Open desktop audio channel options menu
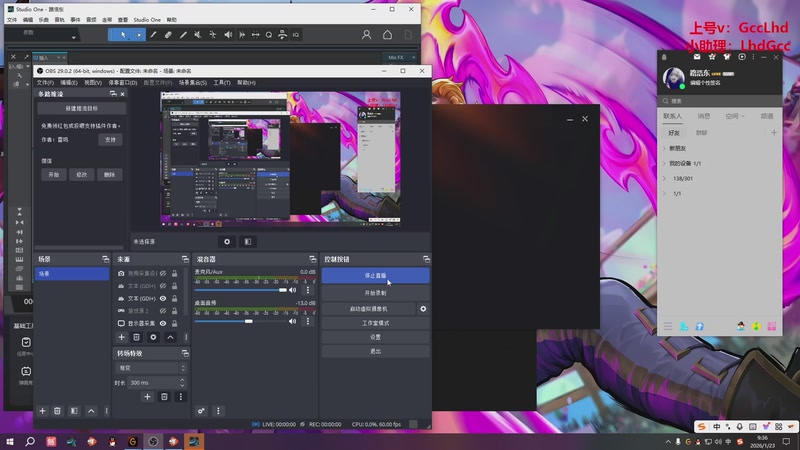This screenshot has width=800, height=450. pos(308,321)
